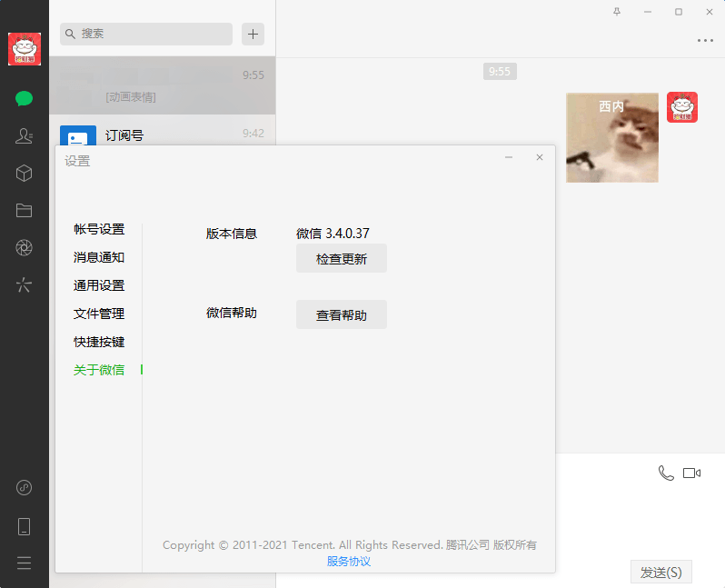Screen dimensions: 725x588
Task: Switch to 通用设置 tab
Action: (x=99, y=285)
